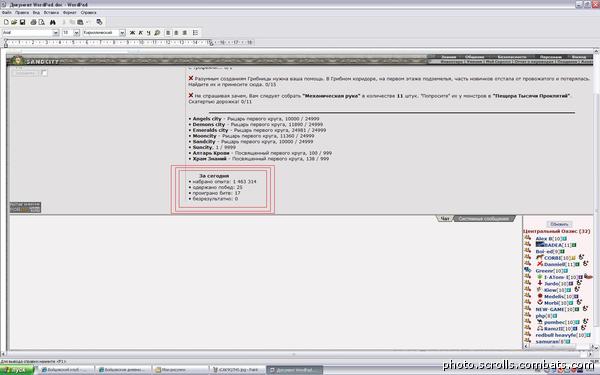
Task: Toggle Bold (Ж) formatting
Action: [132, 33]
